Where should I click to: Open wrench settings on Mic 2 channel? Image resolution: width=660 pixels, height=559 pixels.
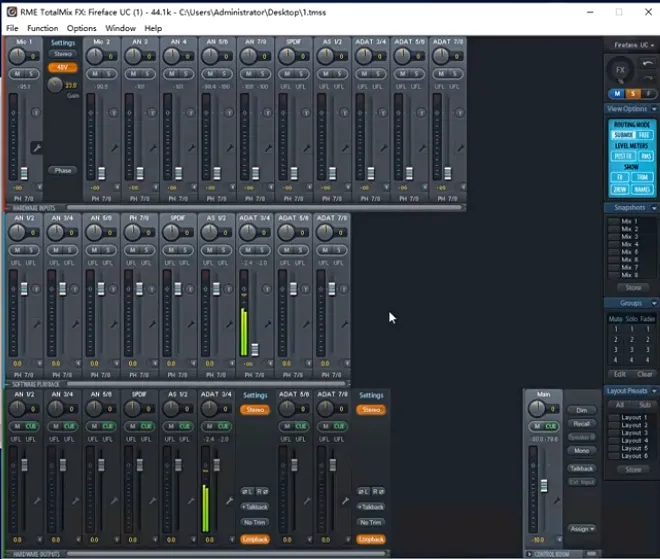point(114,147)
